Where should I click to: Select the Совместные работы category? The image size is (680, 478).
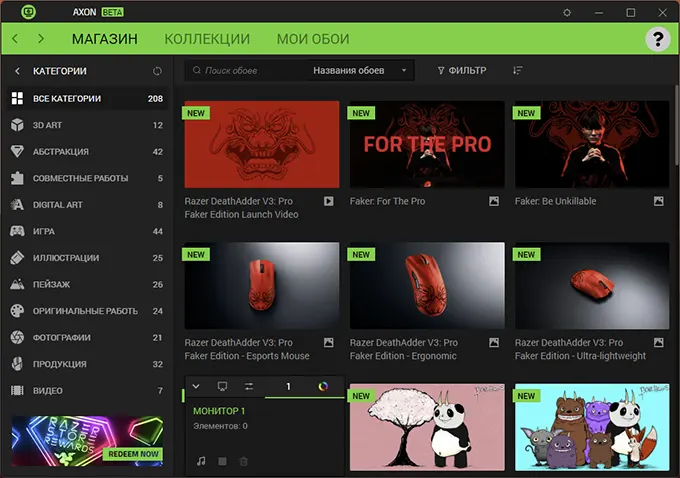click(87, 178)
